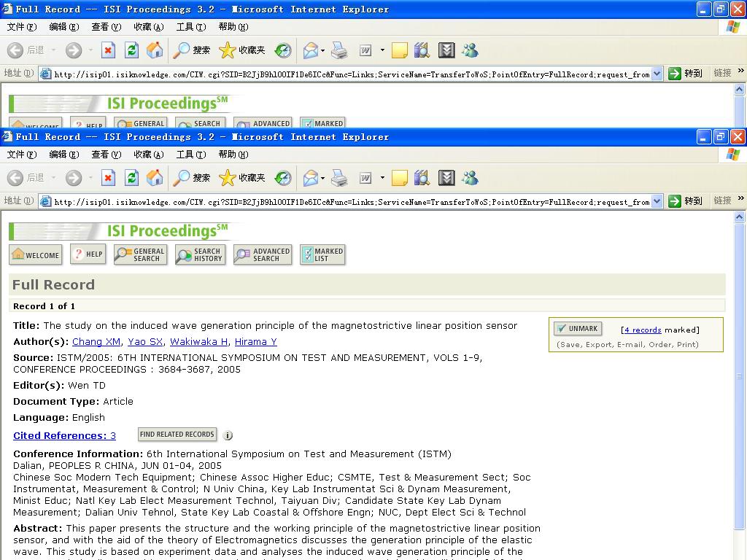
Task: Click Home icon in front window toolbar
Action: [x=155, y=178]
